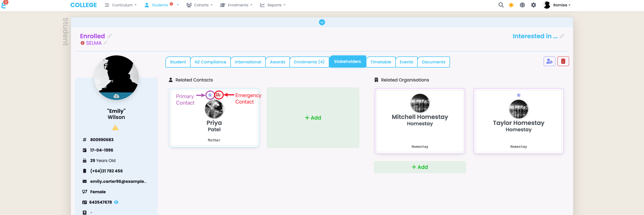
Task: Edit Enrolled status pencil icon
Action: (x=110, y=36)
